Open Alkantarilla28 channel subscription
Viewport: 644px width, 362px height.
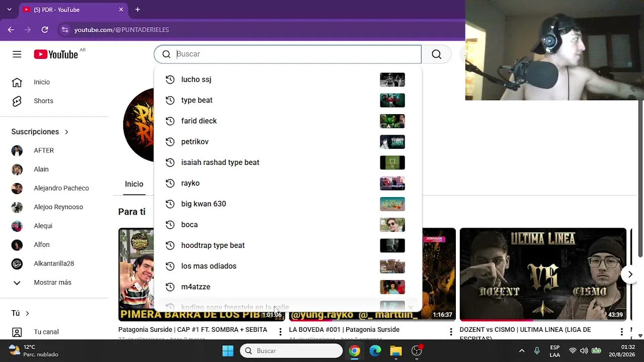[x=54, y=263]
